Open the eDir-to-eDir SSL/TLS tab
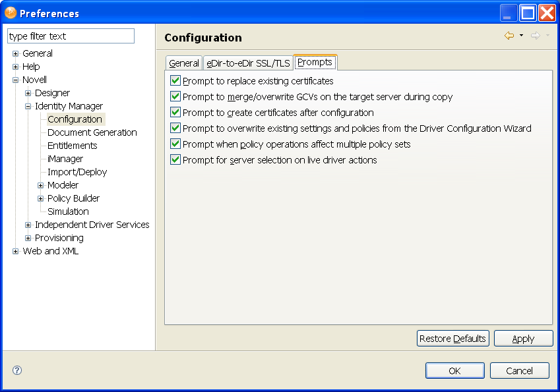560x392 pixels. pyautogui.click(x=248, y=63)
